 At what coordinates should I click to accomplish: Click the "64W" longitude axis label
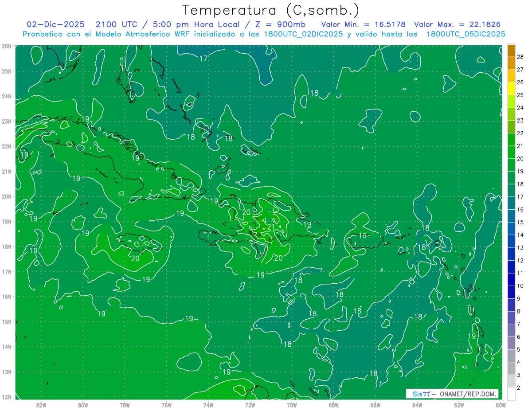coord(417,405)
